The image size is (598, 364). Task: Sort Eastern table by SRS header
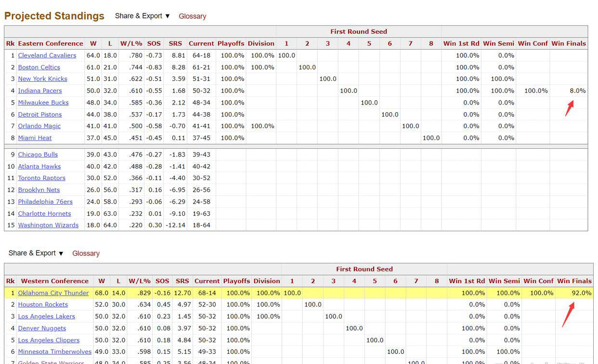pyautogui.click(x=175, y=43)
